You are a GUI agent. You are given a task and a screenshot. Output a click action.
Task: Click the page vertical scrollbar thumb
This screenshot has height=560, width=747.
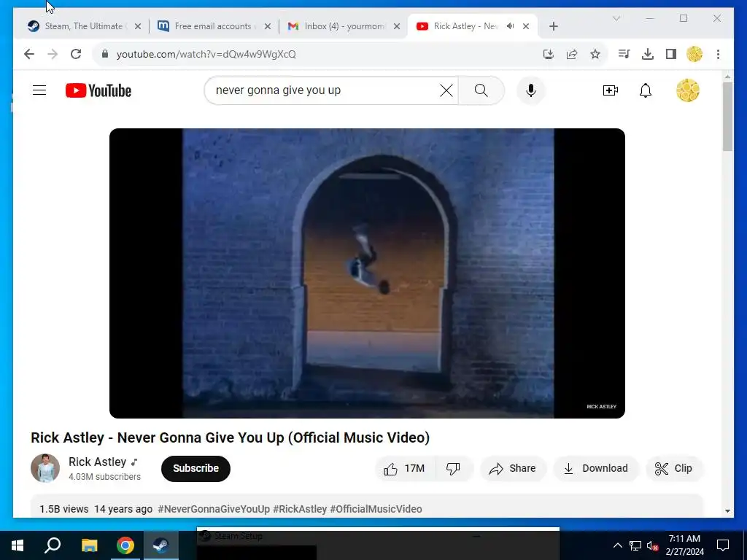(x=727, y=117)
